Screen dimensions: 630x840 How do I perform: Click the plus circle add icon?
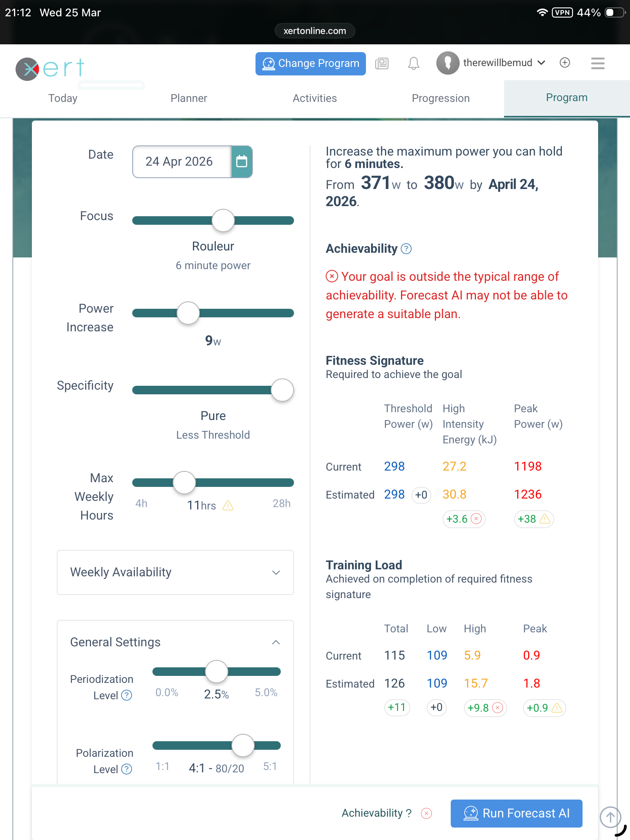pyautogui.click(x=565, y=63)
